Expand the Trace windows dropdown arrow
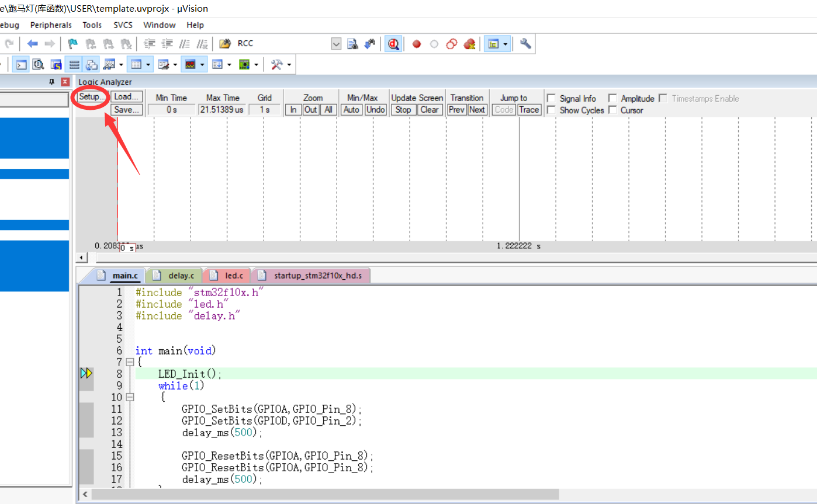Viewport: 817px width, 504px height. (x=229, y=64)
